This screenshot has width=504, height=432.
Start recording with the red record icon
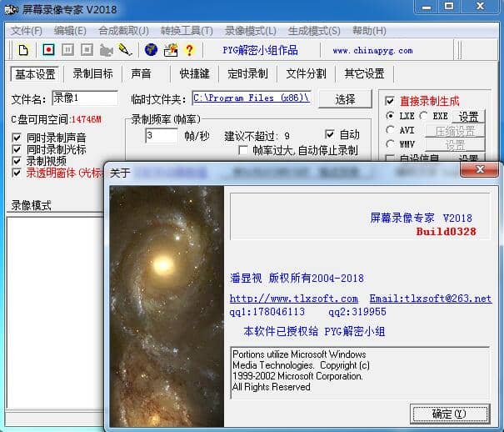pos(48,50)
